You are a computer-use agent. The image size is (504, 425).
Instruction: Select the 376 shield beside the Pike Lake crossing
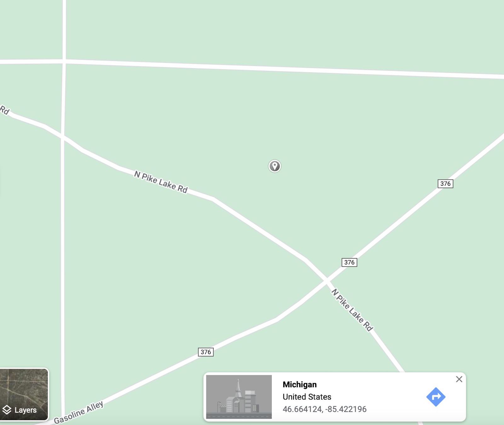click(x=349, y=262)
